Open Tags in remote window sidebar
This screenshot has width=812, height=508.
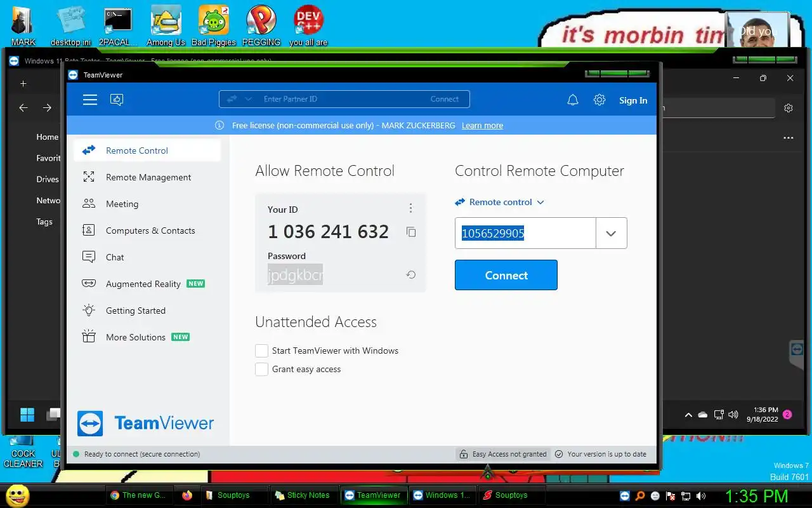pos(44,222)
